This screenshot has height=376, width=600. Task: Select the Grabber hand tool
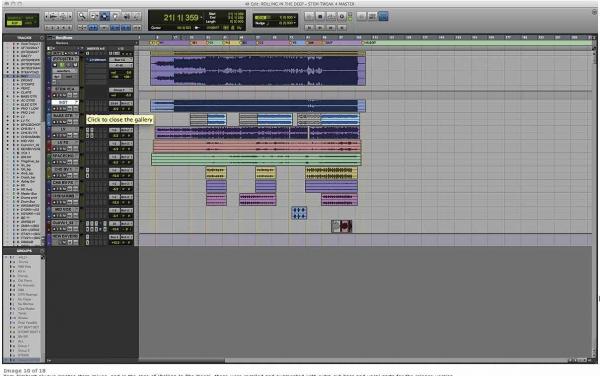coord(115,16)
